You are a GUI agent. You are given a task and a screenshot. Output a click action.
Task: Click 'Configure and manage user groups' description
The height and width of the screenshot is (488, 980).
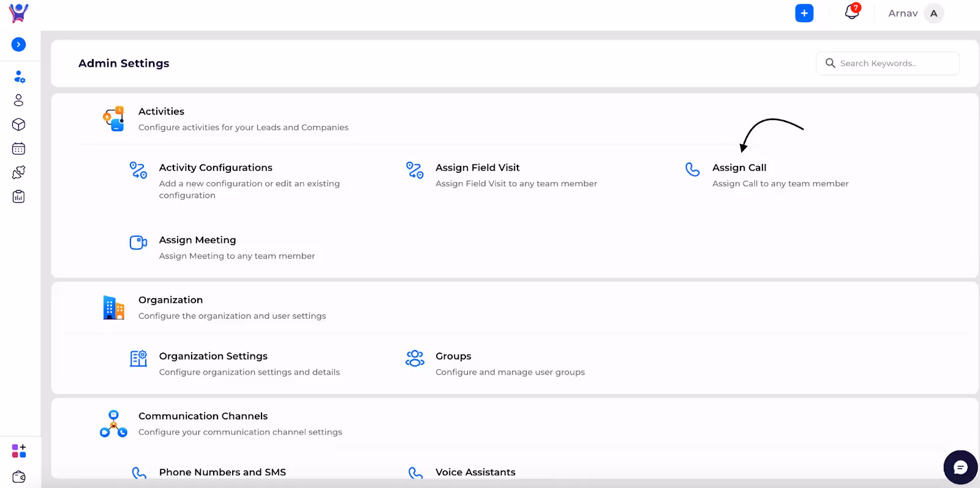(x=510, y=372)
